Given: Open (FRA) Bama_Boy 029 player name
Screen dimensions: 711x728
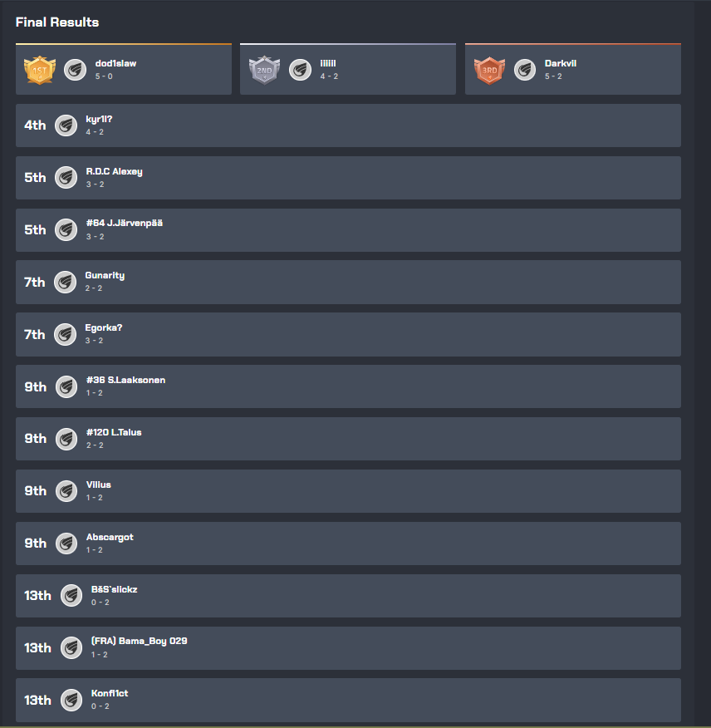Looking at the screenshot, I should click(x=140, y=642).
